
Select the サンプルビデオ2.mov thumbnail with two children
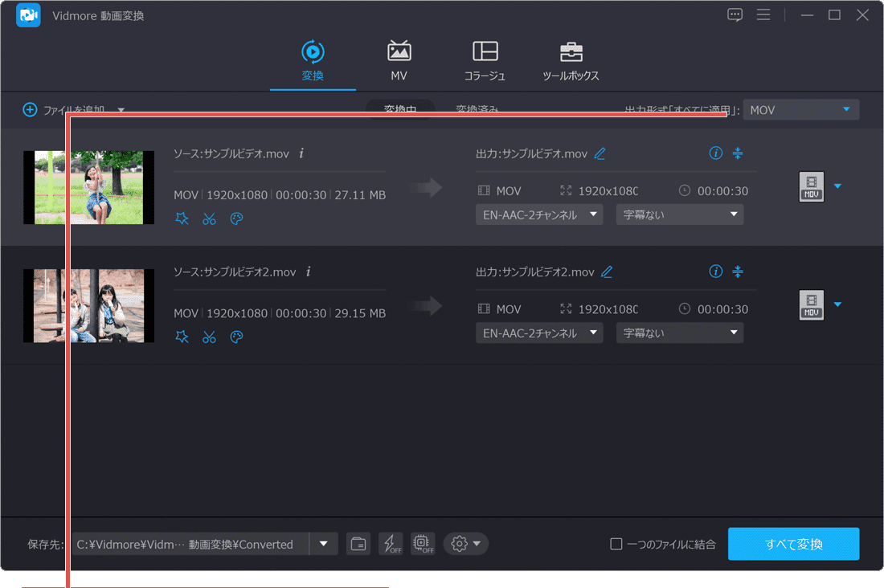[88, 305]
